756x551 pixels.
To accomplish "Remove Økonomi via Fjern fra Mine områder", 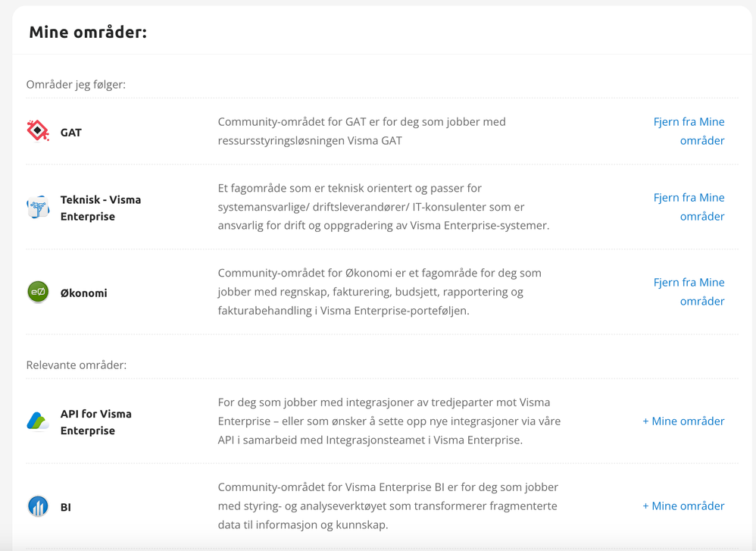I will click(689, 292).
